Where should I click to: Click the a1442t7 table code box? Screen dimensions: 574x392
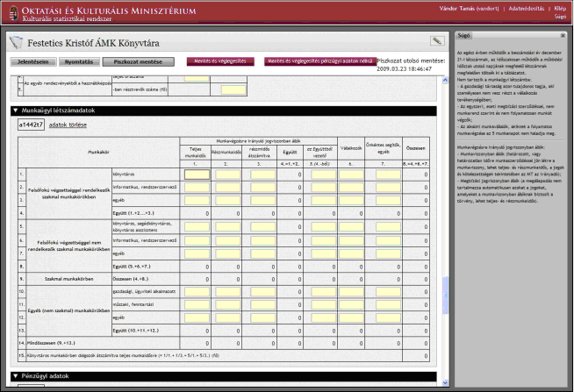[31, 125]
